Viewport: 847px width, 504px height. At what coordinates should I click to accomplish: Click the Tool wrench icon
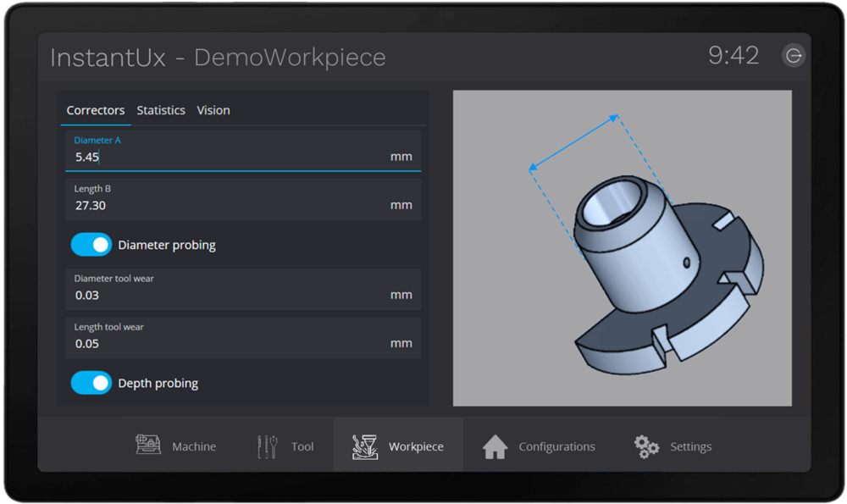pyautogui.click(x=268, y=446)
